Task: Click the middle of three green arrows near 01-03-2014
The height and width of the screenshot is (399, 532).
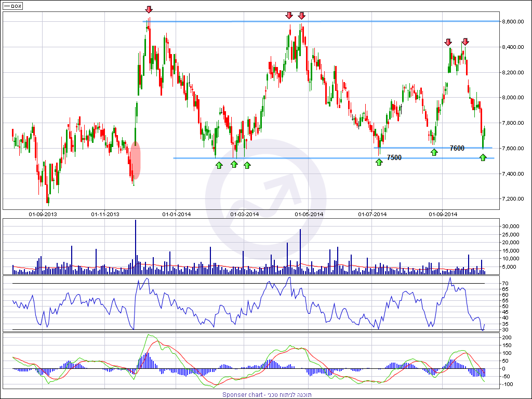Action: pyautogui.click(x=234, y=165)
